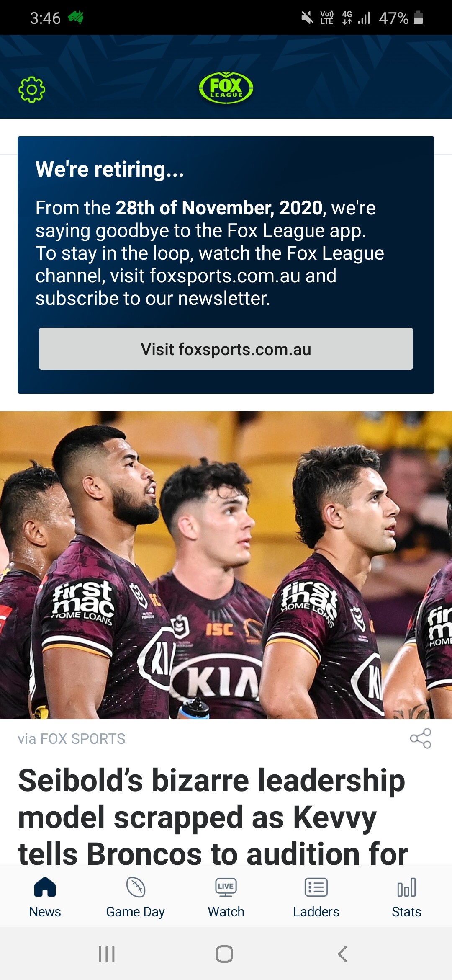Tap the Fox League logo
This screenshot has height=980, width=452.
(226, 88)
